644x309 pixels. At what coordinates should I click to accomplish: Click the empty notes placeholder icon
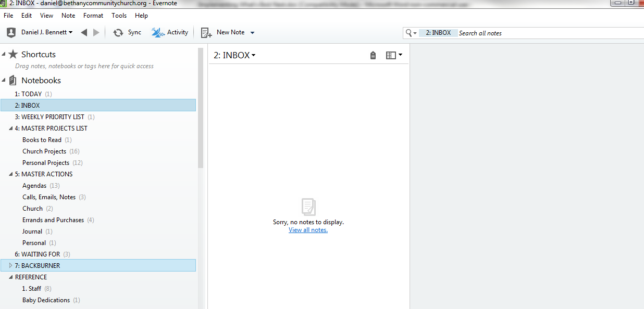pyautogui.click(x=308, y=207)
